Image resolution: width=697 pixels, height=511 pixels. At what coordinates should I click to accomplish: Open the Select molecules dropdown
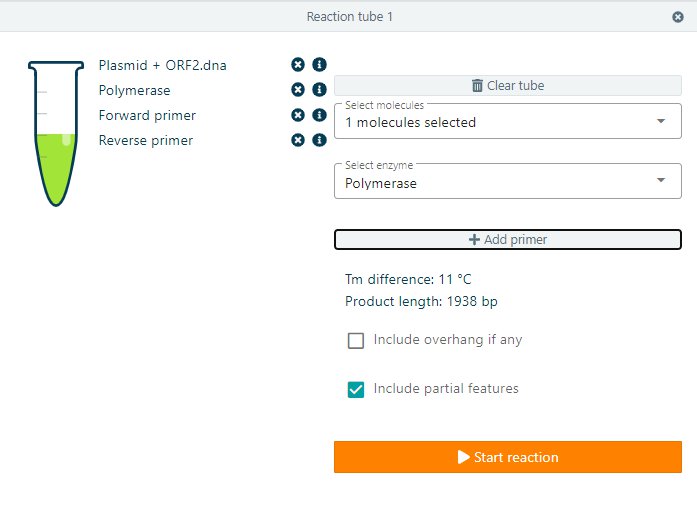(507, 122)
